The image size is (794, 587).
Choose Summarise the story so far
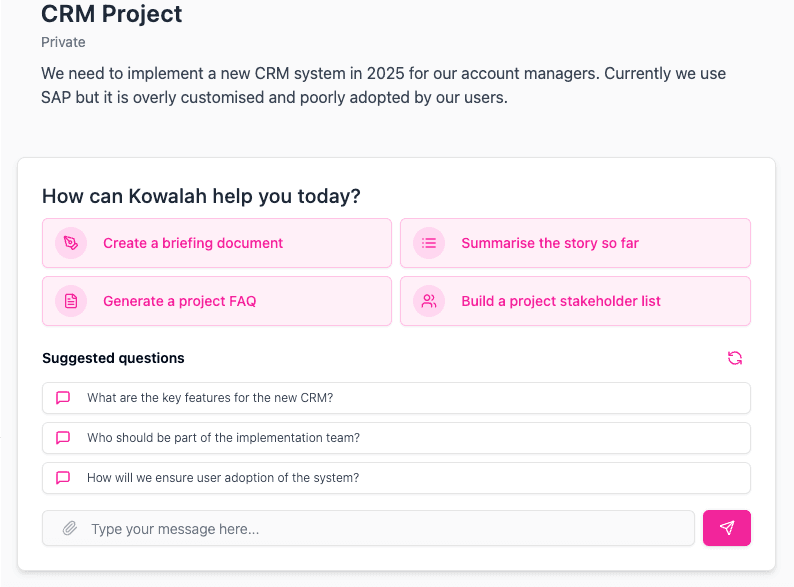[x=575, y=243]
